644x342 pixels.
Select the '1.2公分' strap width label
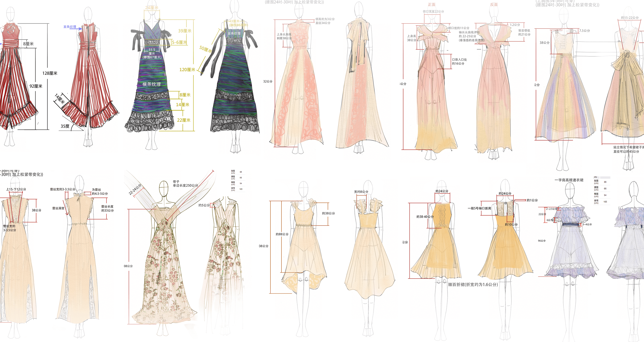[515, 25]
